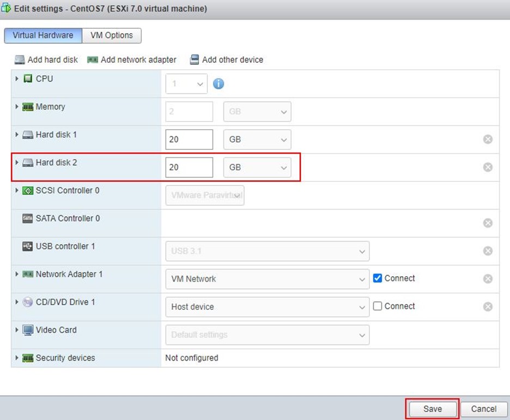Expand the Hard disk 1 row

pos(16,134)
